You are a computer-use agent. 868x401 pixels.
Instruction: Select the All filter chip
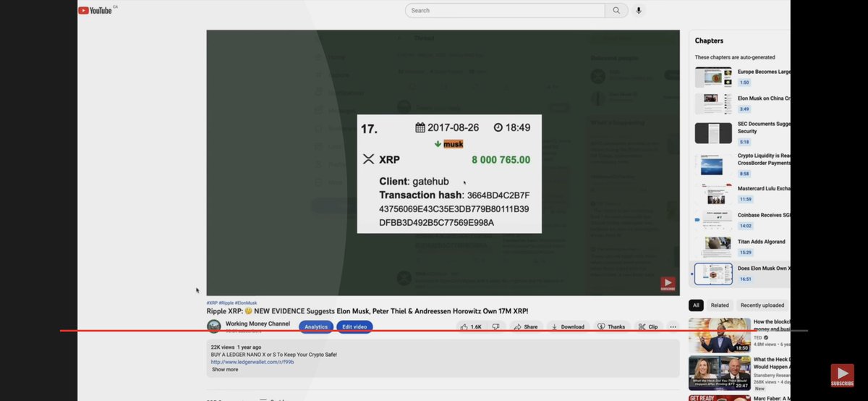696,305
